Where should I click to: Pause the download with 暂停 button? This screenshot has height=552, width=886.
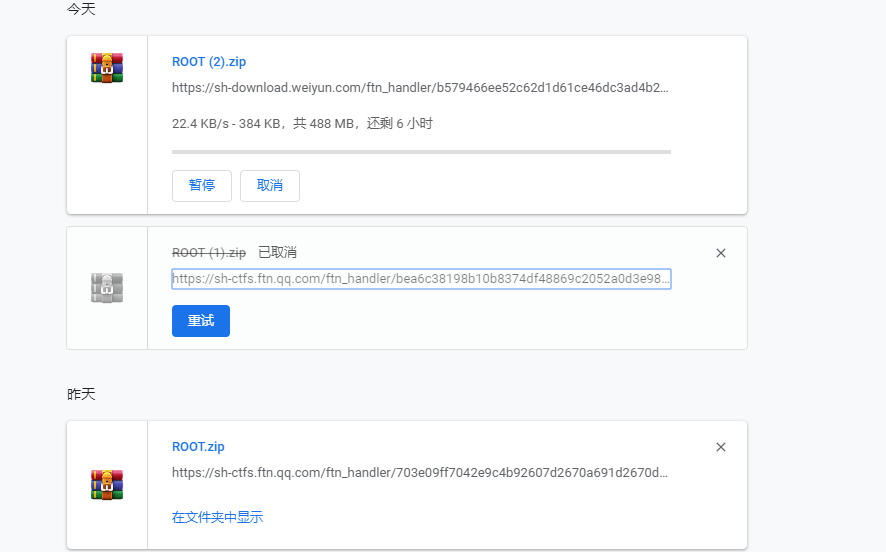pyautogui.click(x=202, y=185)
